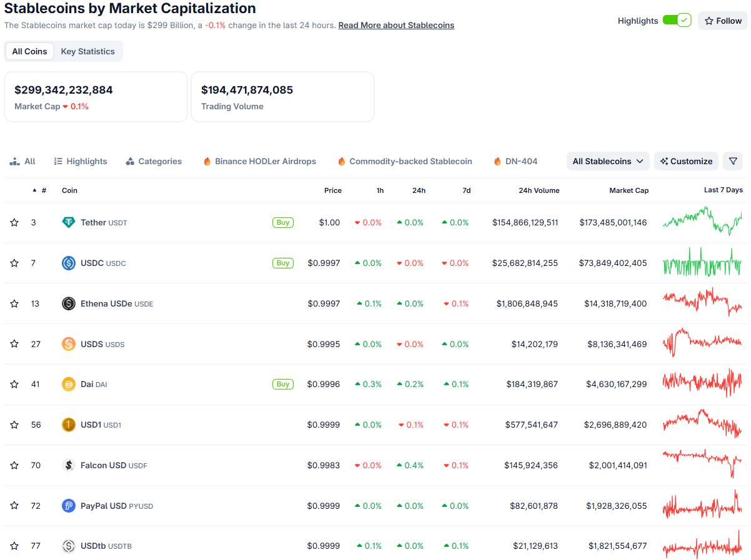751x560 pixels.
Task: Star USDS to add to watchlist
Action: 14,344
